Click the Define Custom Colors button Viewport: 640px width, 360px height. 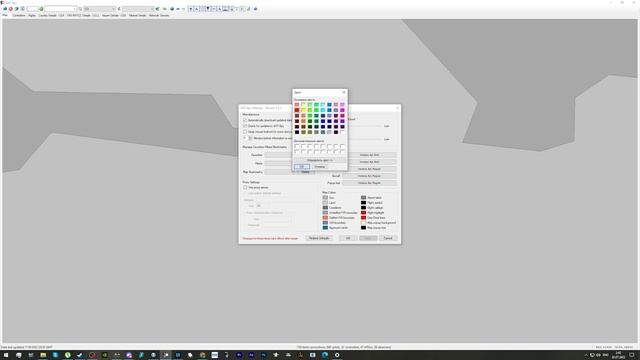[320, 160]
